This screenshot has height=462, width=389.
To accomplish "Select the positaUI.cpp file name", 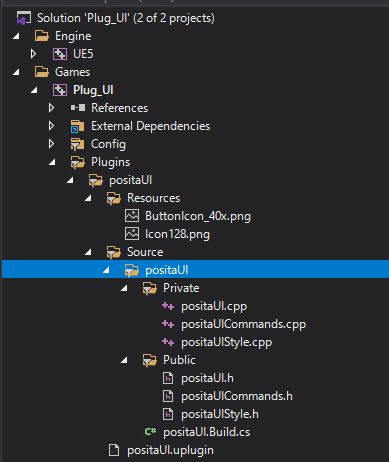I will click(x=214, y=306).
